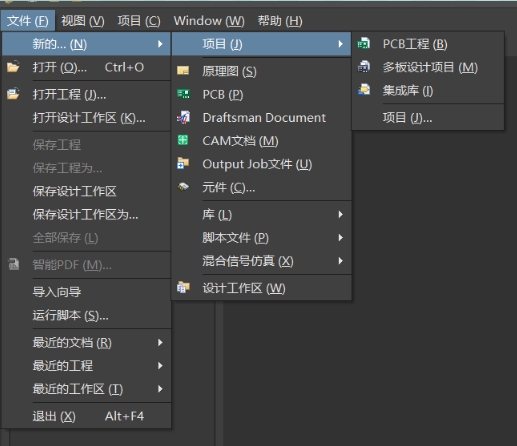Viewport: 517px width, 446px height.
Task: Choose 元件 (C)... entry
Action: (261, 188)
